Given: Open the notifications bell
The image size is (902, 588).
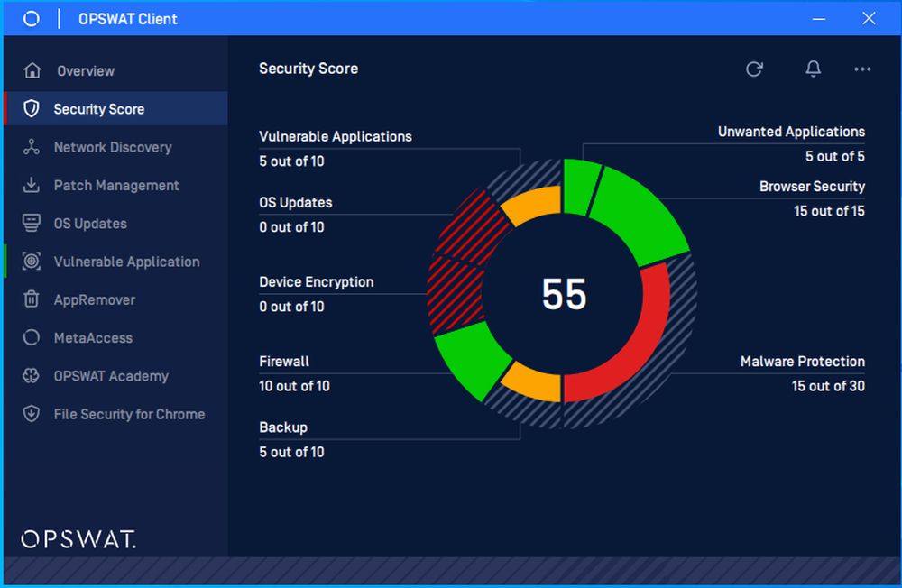Looking at the screenshot, I should pyautogui.click(x=813, y=69).
